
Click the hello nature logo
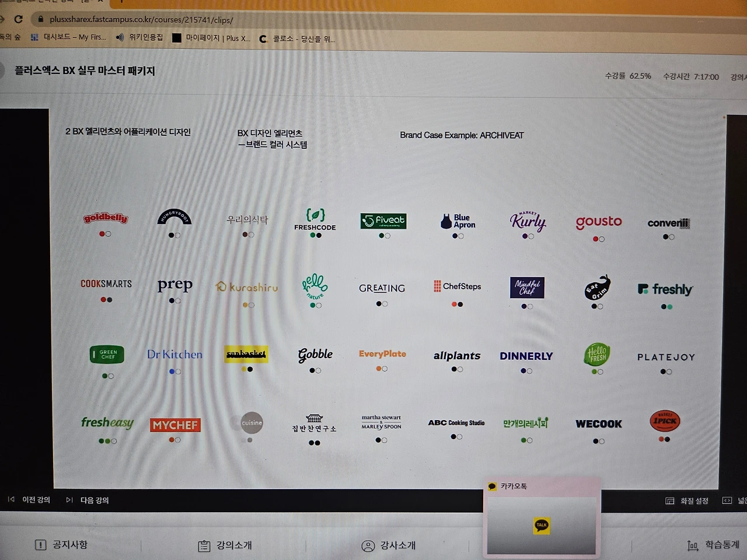tap(315, 286)
